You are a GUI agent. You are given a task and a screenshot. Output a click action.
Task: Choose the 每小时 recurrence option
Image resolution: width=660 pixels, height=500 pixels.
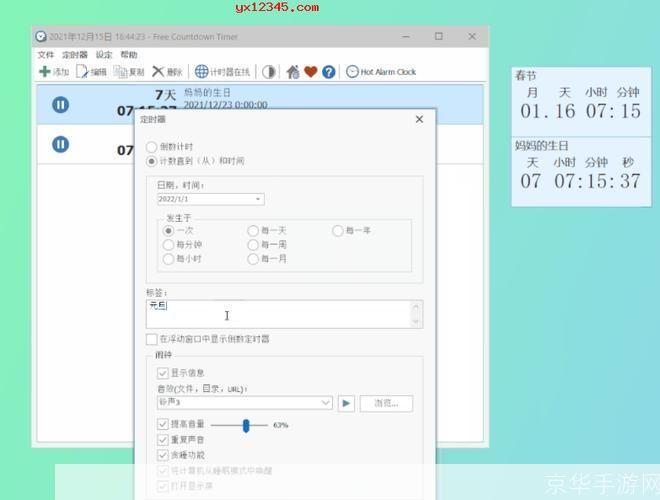(168, 259)
